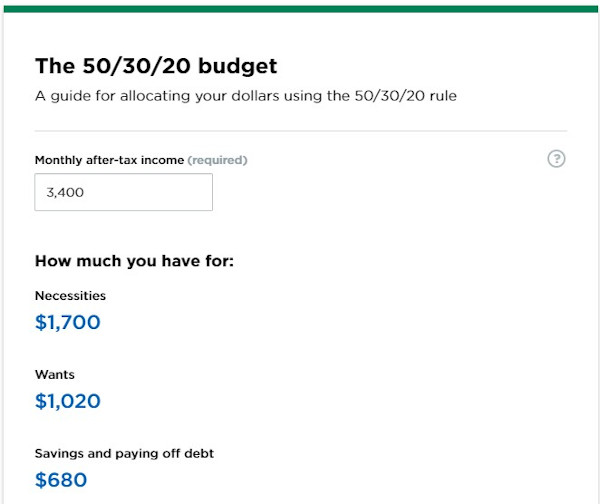The width and height of the screenshot is (600, 504).
Task: Click the $1,700 necessities amount
Action: pyautogui.click(x=68, y=322)
